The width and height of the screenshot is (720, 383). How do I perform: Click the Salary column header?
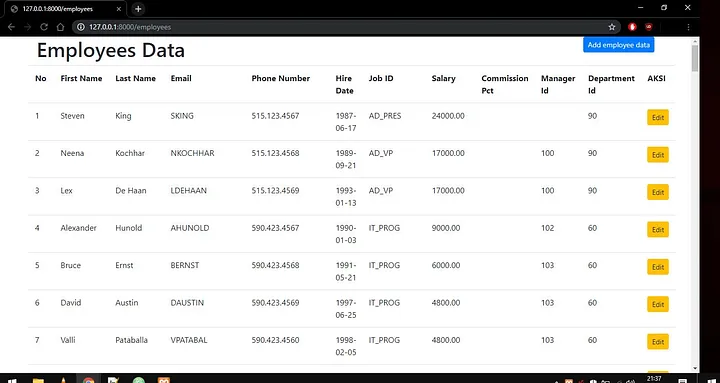click(x=443, y=79)
